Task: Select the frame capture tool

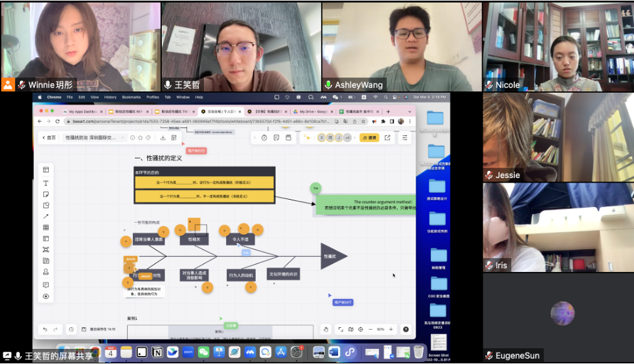Action: click(x=45, y=250)
